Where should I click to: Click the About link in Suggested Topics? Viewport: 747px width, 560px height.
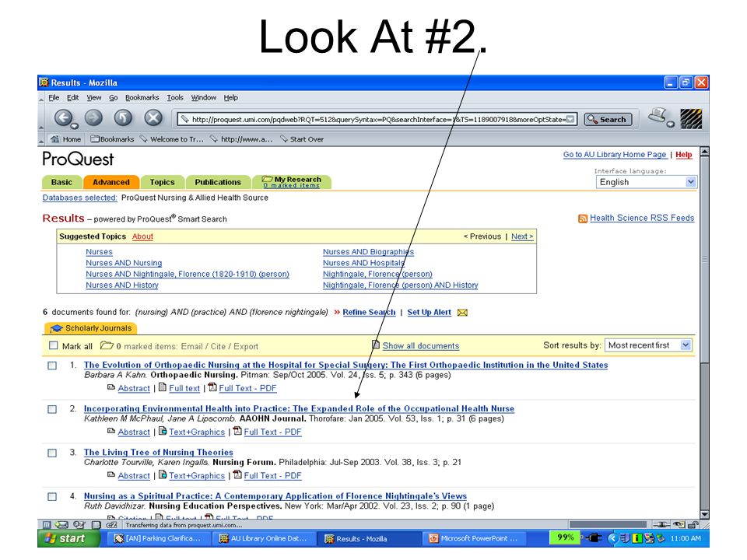pyautogui.click(x=142, y=236)
